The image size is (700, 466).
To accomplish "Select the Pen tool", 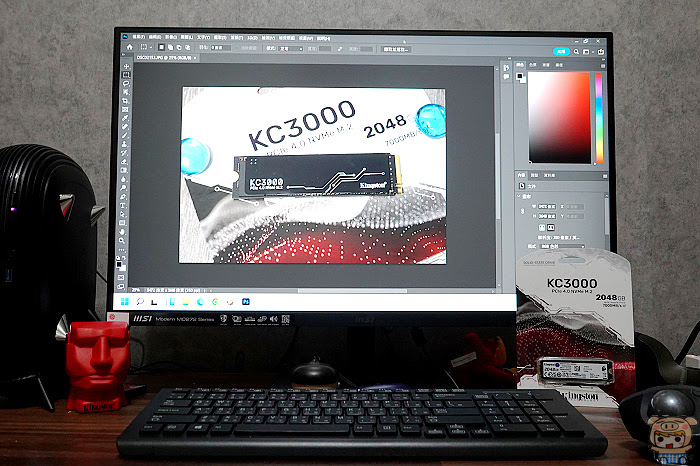I will pyautogui.click(x=123, y=197).
